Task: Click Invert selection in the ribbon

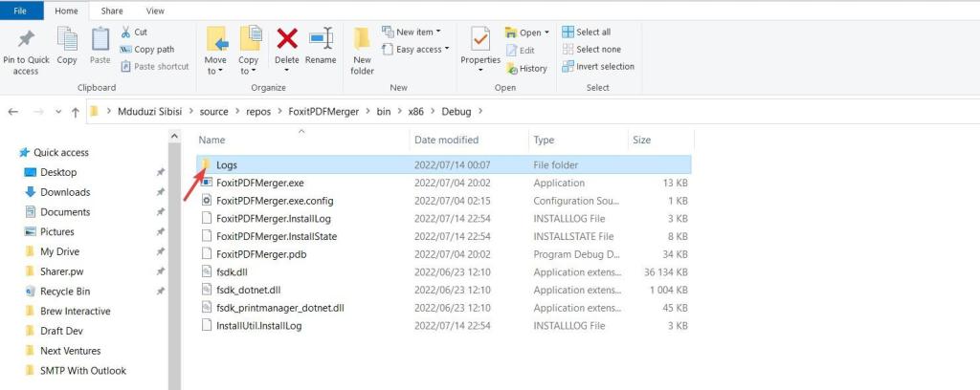Action: click(598, 66)
